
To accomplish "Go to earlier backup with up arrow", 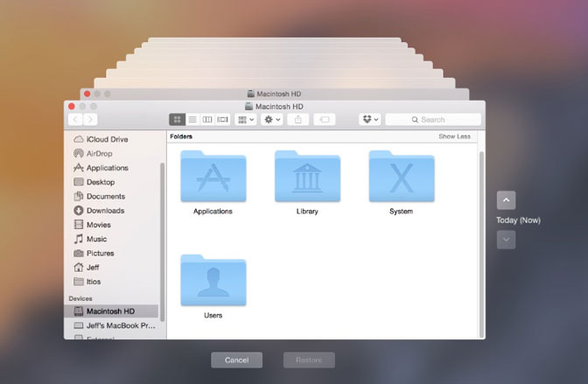I will [x=507, y=200].
